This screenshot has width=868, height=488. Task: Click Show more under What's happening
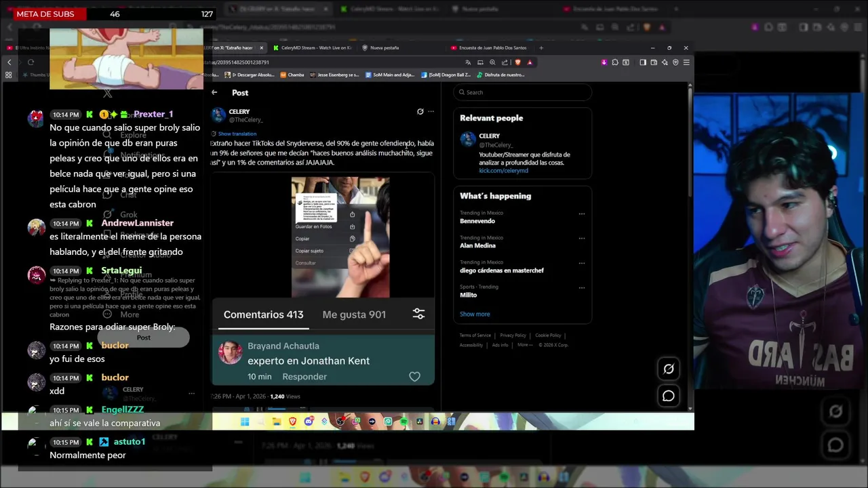click(475, 314)
